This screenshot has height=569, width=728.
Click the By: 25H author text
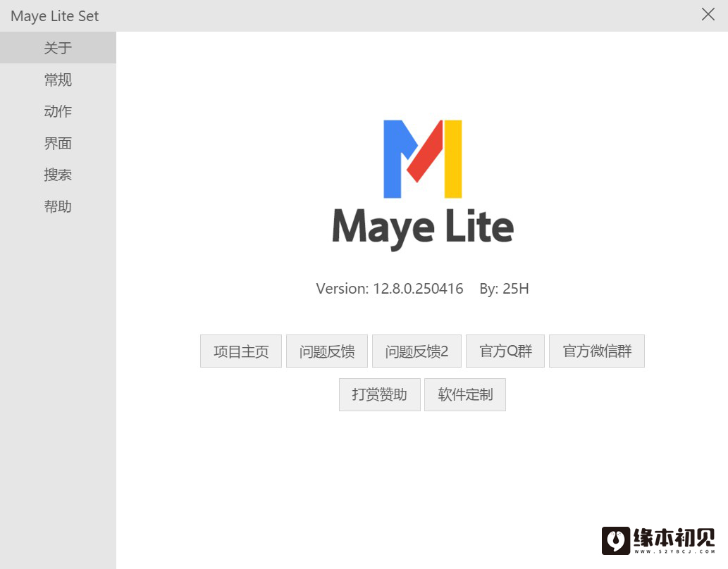coord(504,289)
